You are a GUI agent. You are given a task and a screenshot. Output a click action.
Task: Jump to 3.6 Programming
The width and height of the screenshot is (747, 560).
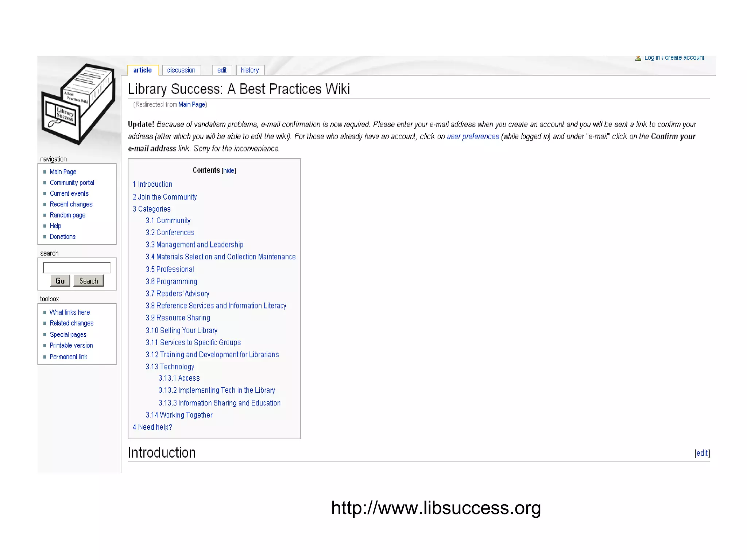171,281
